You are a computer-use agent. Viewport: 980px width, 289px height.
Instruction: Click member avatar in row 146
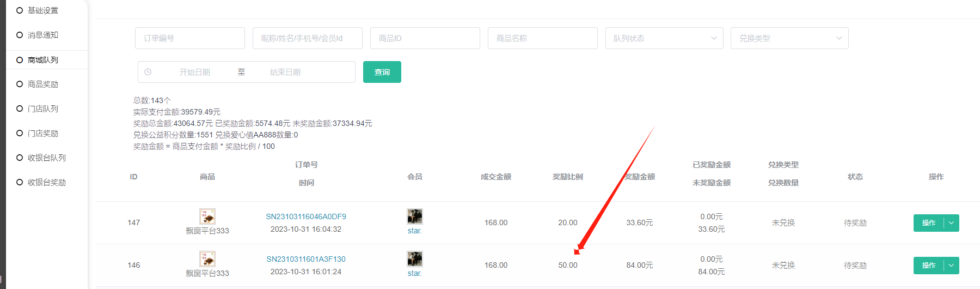415,259
